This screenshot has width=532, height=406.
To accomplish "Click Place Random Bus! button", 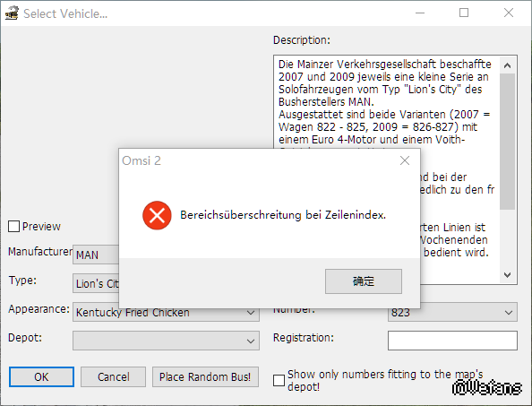I will [205, 376].
